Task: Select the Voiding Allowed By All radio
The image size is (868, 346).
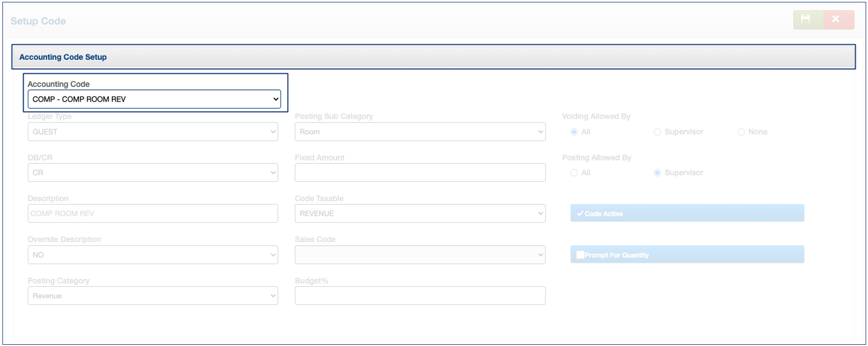Action: tap(574, 132)
